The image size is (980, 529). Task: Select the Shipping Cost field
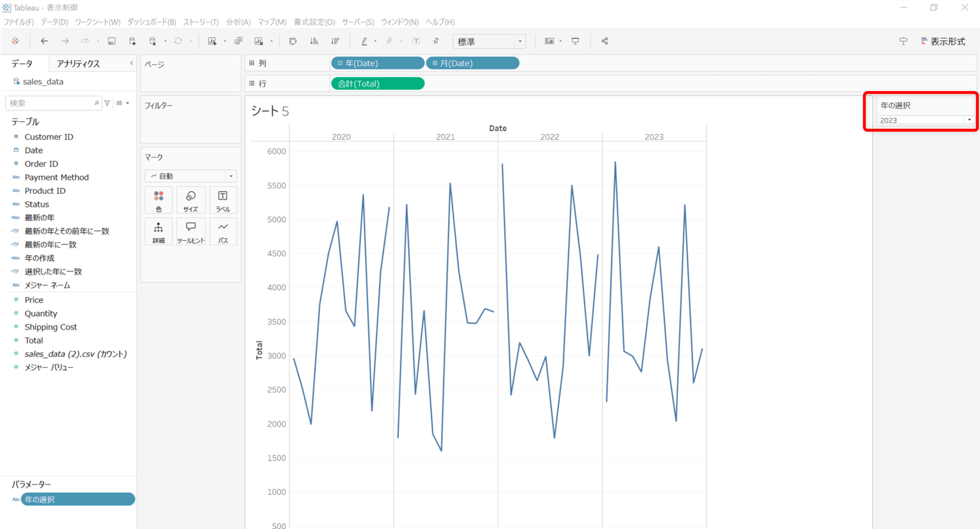(x=51, y=327)
